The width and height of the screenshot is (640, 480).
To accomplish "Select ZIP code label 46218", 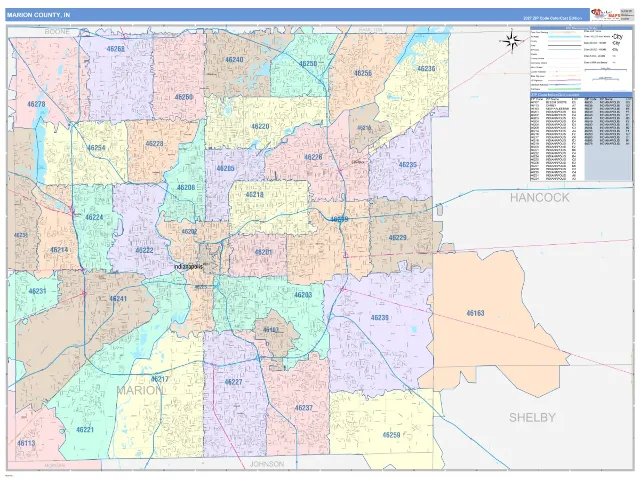I will tap(254, 195).
